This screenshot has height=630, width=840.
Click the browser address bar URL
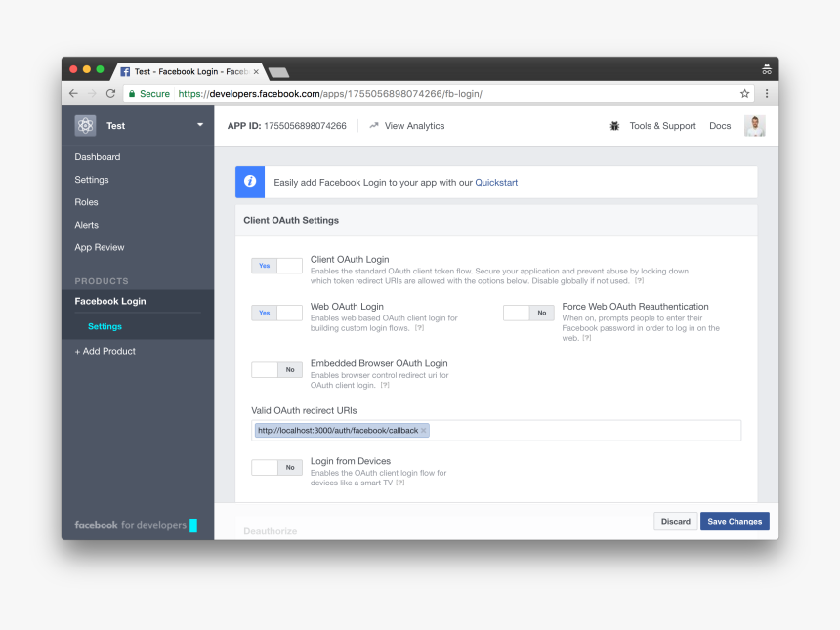[x=330, y=93]
